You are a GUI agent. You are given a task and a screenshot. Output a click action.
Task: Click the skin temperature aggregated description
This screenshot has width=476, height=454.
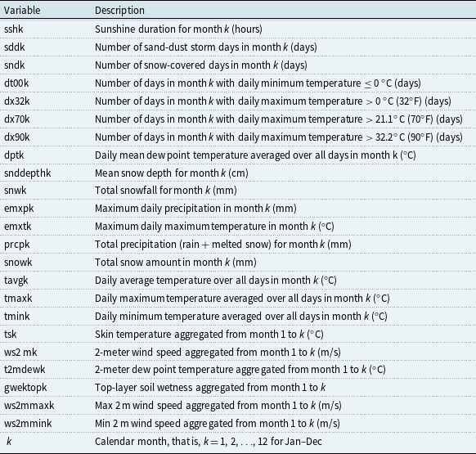pos(209,334)
